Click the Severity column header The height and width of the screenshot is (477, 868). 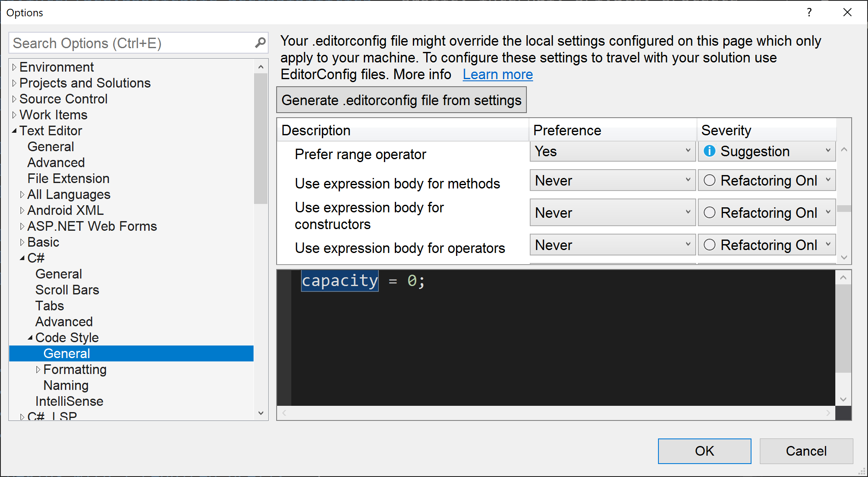[767, 130]
